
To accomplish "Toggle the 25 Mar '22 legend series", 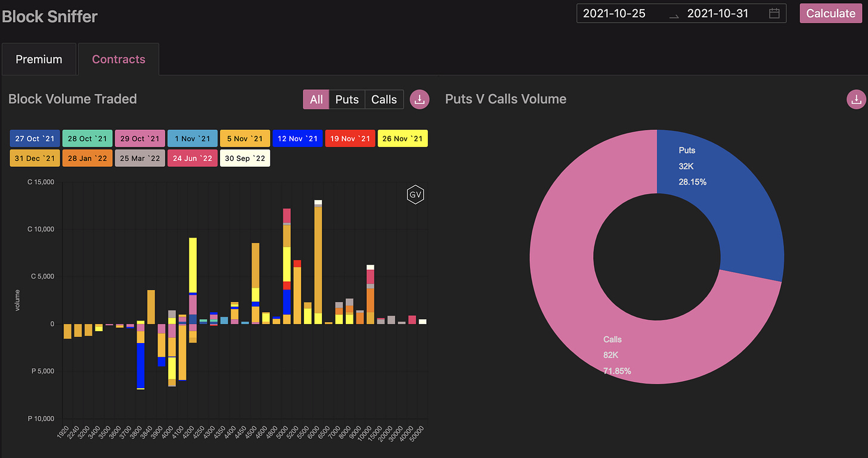I will [139, 158].
